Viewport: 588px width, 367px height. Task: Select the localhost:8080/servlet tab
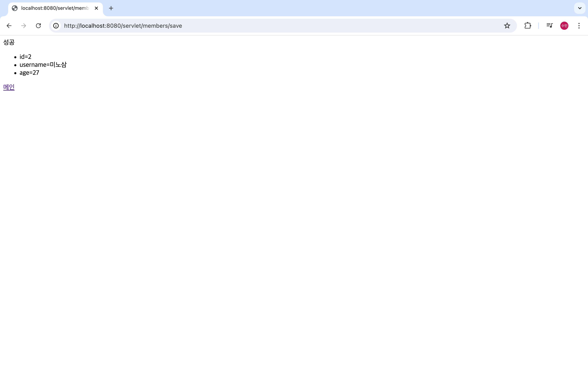coord(55,8)
